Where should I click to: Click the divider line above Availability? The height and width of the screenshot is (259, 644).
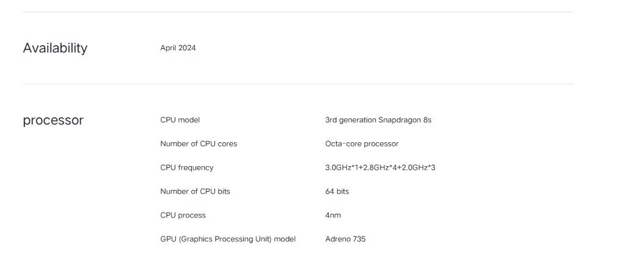(x=298, y=12)
